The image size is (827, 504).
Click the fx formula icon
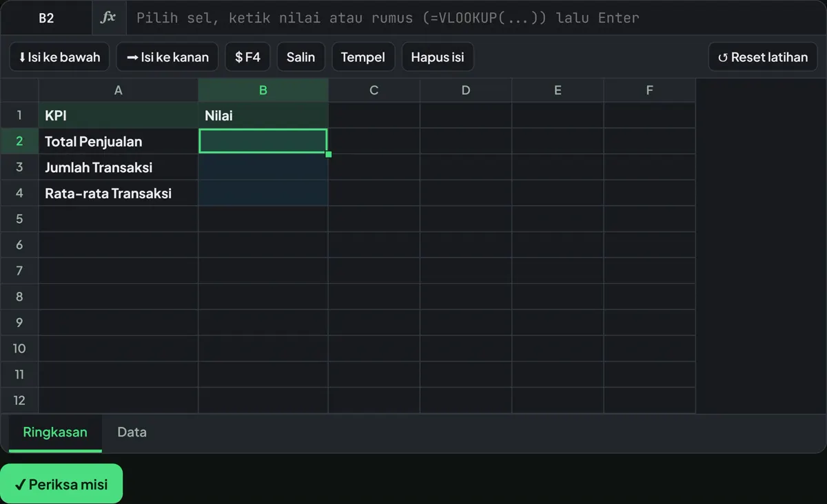108,18
